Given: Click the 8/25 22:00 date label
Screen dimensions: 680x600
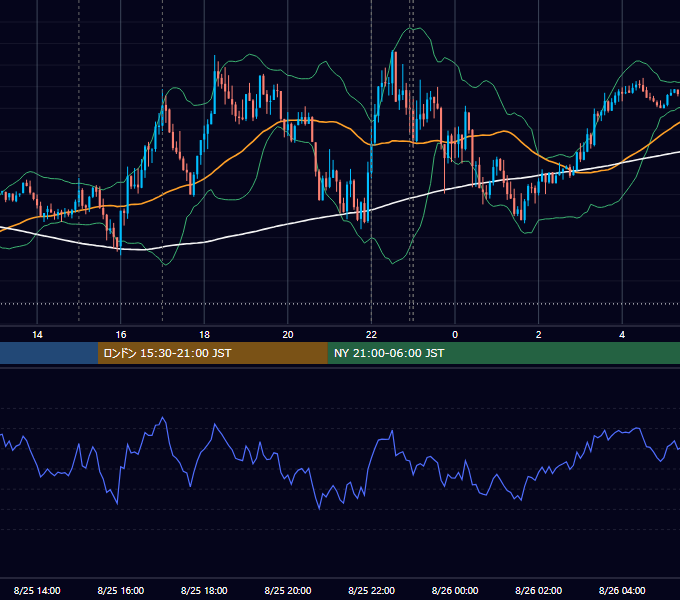Looking at the screenshot, I should coord(371,590).
